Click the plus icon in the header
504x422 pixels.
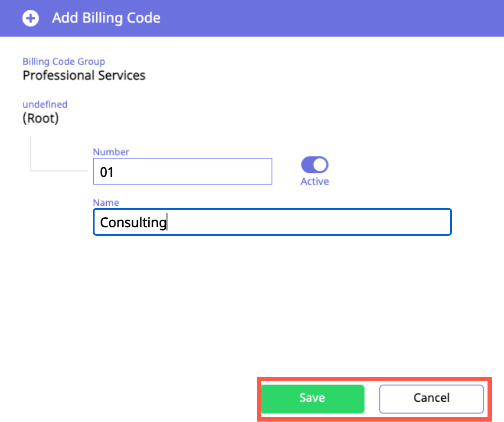coord(30,18)
